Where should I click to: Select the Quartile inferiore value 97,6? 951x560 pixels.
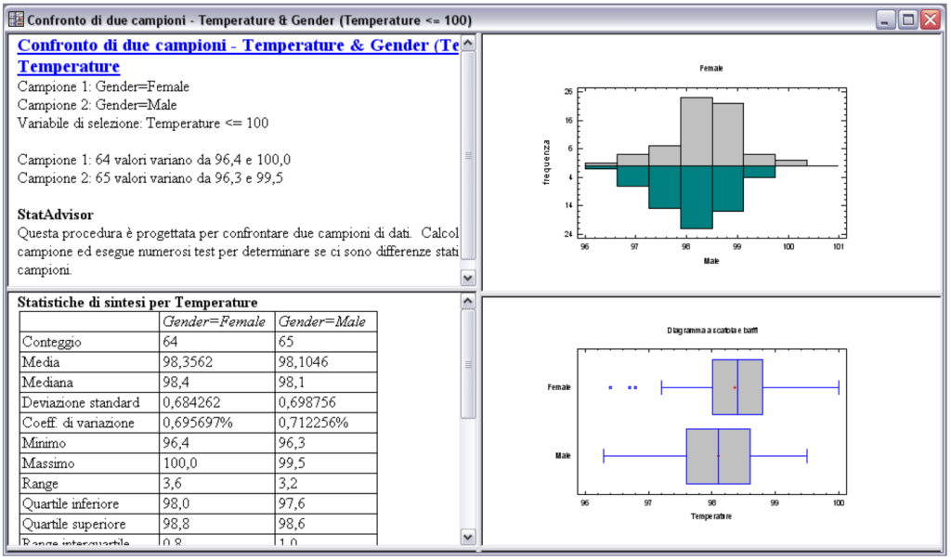[x=291, y=504]
